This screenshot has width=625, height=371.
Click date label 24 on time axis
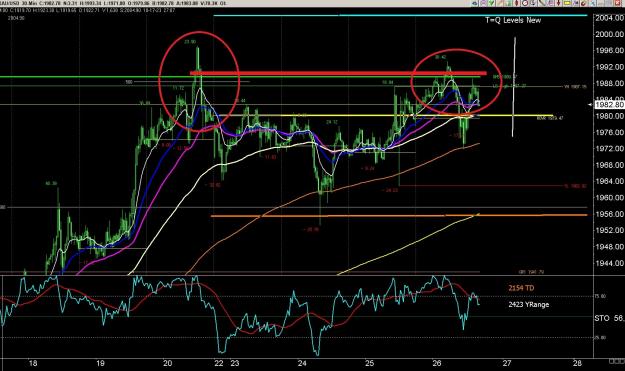(302, 363)
